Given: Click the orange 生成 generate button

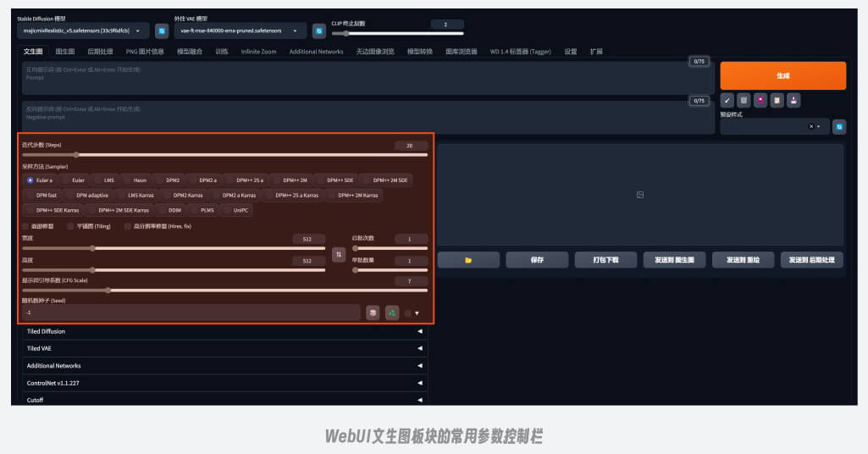Looking at the screenshot, I should tap(782, 75).
